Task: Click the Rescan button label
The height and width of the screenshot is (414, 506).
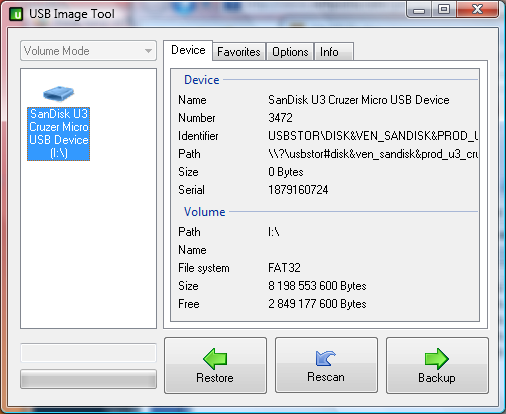Action: [x=326, y=377]
